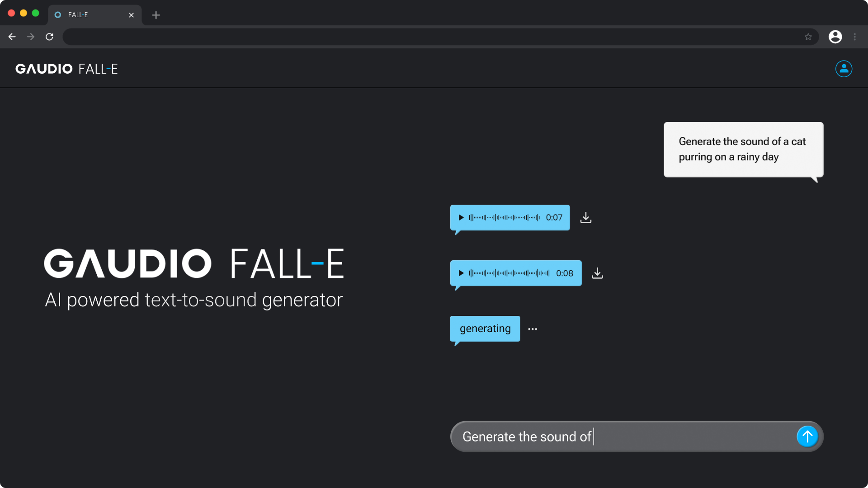Go back in browser history
868x488 pixels.
pyautogui.click(x=12, y=37)
